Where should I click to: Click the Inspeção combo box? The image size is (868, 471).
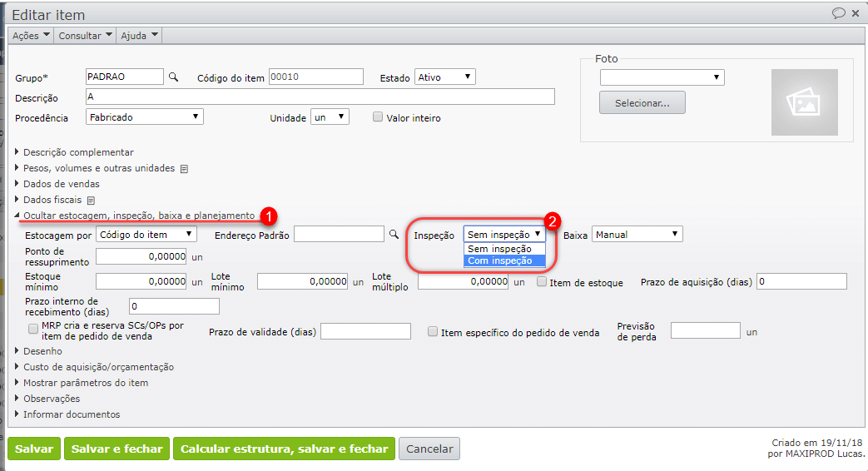tap(504, 235)
